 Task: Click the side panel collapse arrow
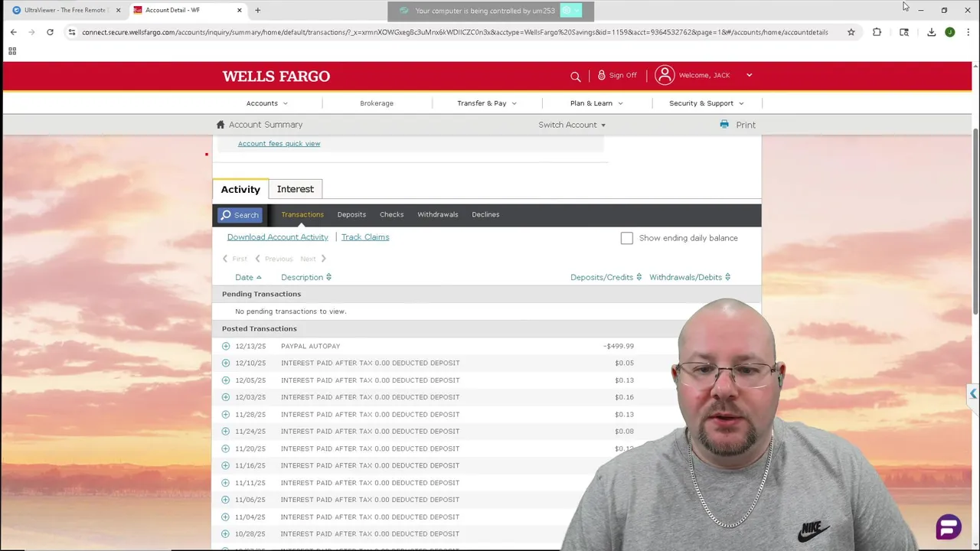click(x=973, y=394)
